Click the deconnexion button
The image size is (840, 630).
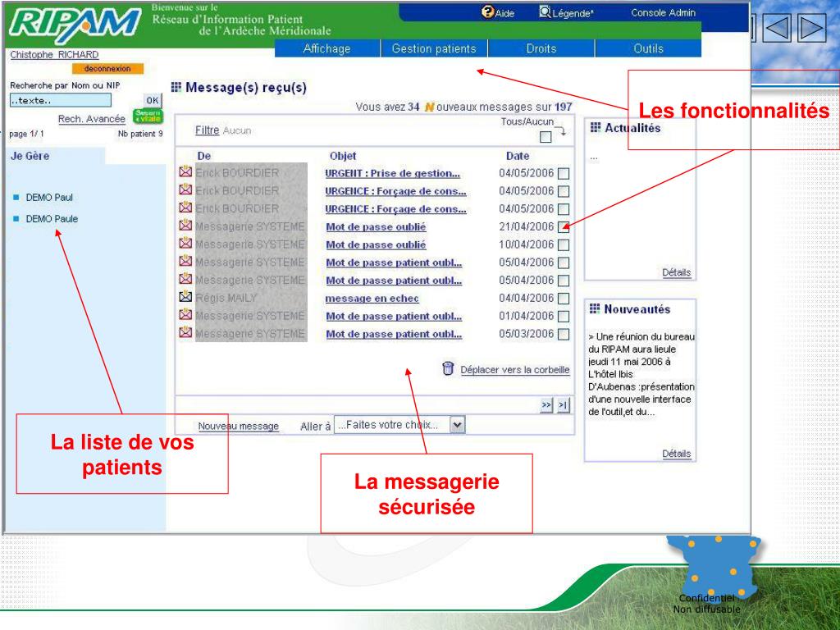pyautogui.click(x=107, y=69)
